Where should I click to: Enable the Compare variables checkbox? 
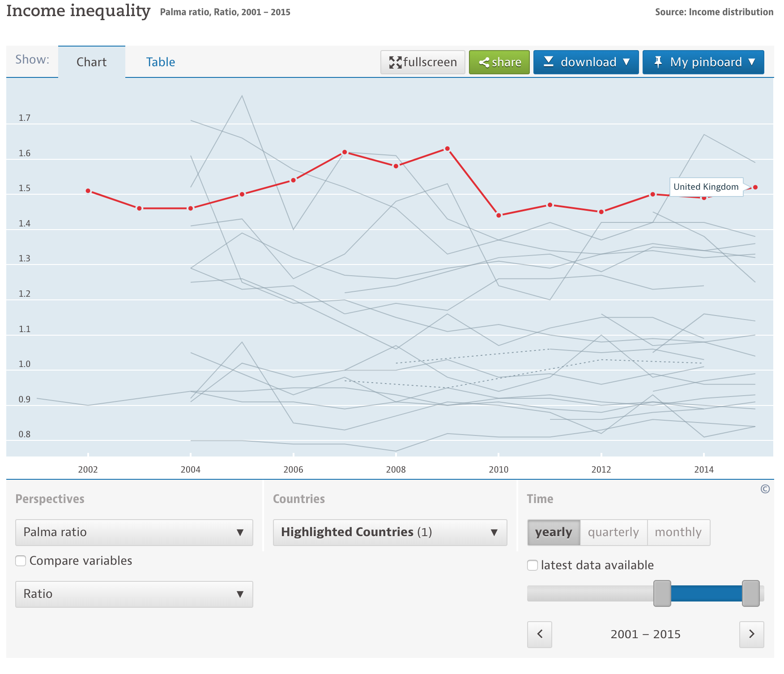21,561
